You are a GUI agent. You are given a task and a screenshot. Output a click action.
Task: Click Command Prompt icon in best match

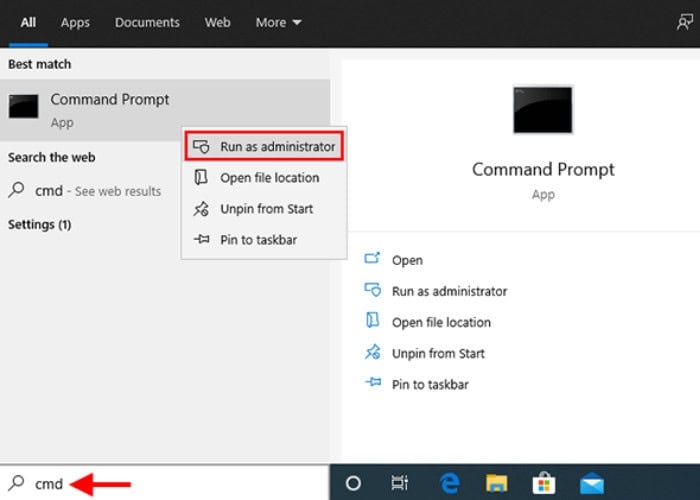point(23,106)
